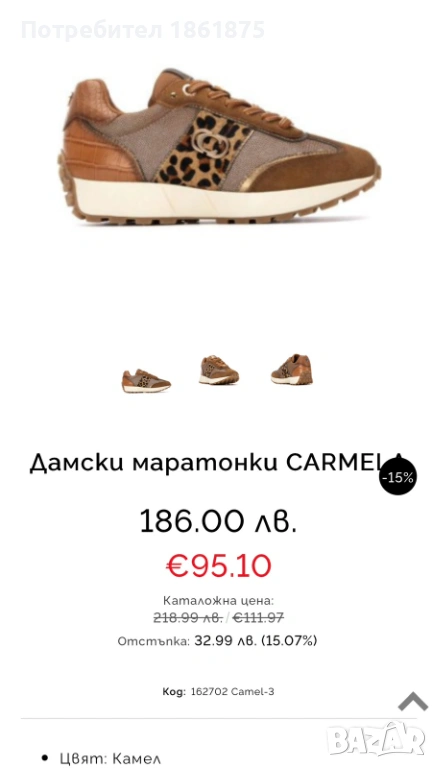Tap the white sneaker sole in the main image
The image size is (437, 768).
click(x=220, y=196)
